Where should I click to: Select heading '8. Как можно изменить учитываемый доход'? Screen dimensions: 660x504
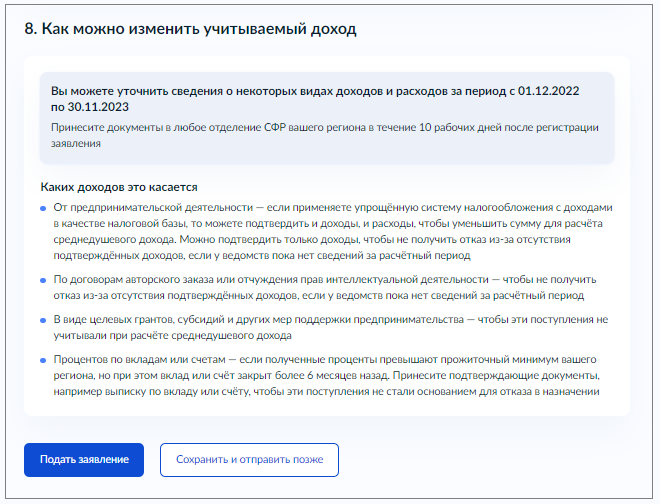(x=190, y=29)
